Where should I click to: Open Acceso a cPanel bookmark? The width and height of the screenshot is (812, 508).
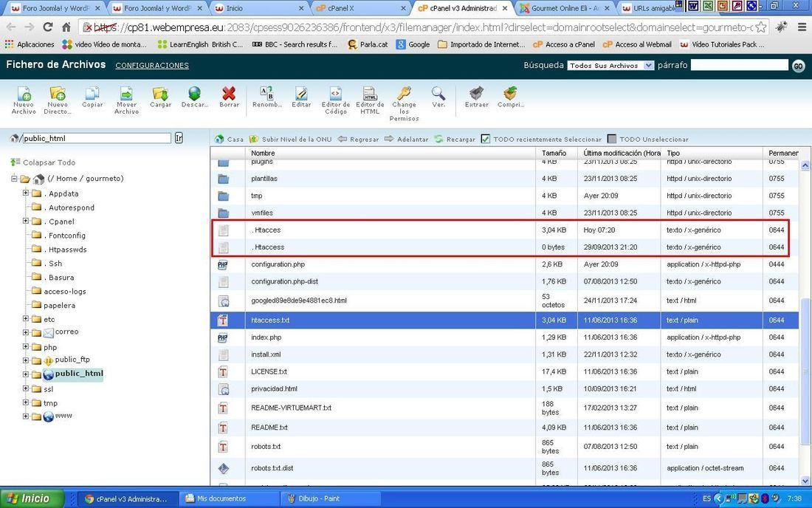[563, 44]
